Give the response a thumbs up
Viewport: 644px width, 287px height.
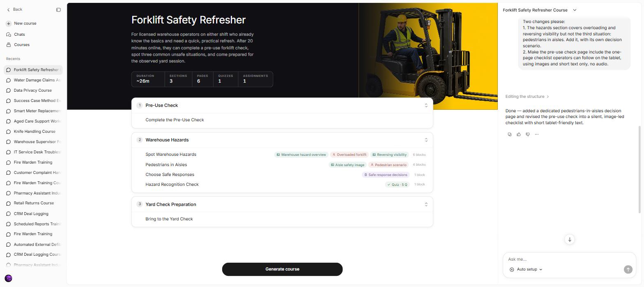519,134
